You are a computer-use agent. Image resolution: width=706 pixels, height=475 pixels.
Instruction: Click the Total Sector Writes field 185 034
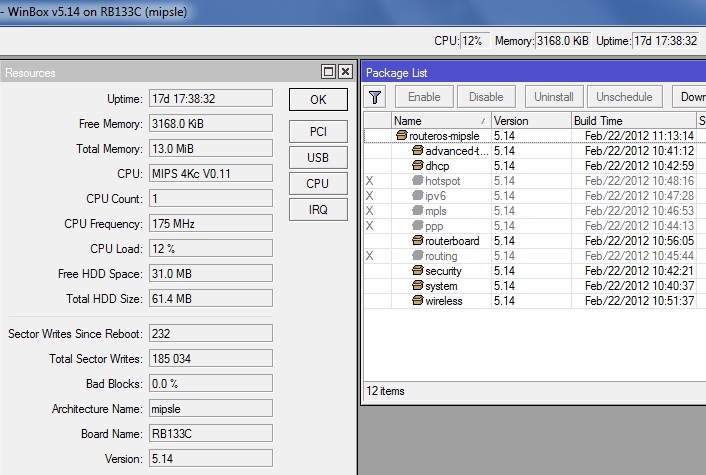[x=211, y=358]
